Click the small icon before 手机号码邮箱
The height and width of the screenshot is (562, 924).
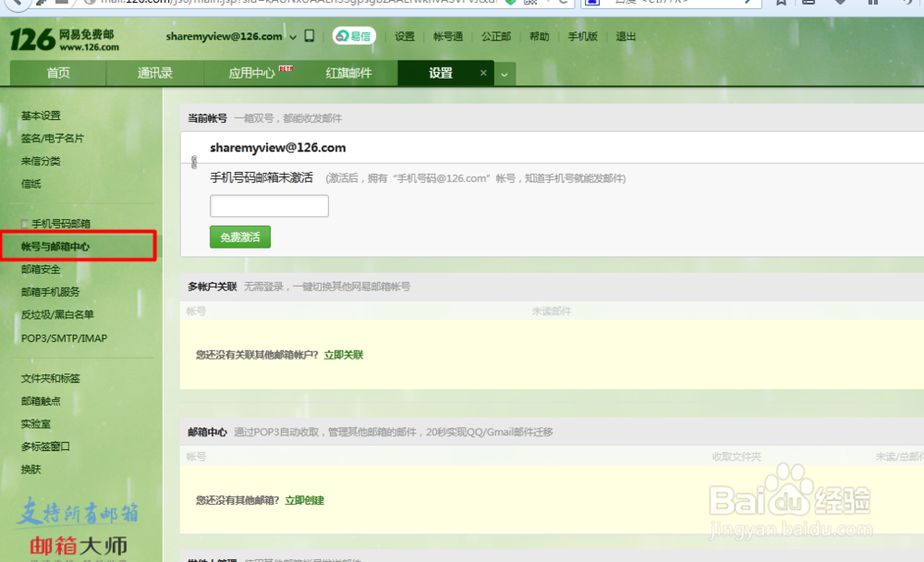pyautogui.click(x=24, y=224)
